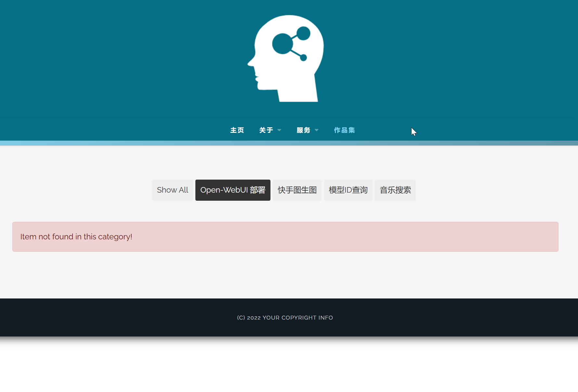Viewport: 578px width, 392px height.
Task: Click the 'Item not found in this category!' alert
Action: [x=285, y=237]
